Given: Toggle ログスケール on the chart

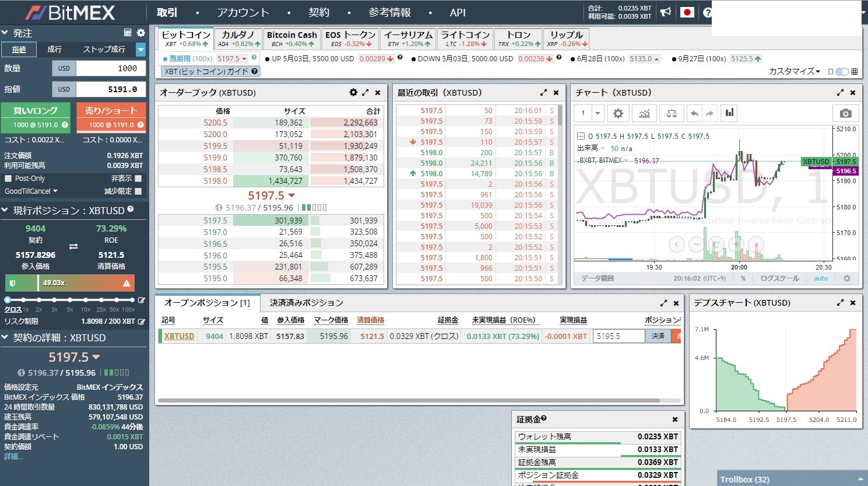Looking at the screenshot, I should pos(779,278).
